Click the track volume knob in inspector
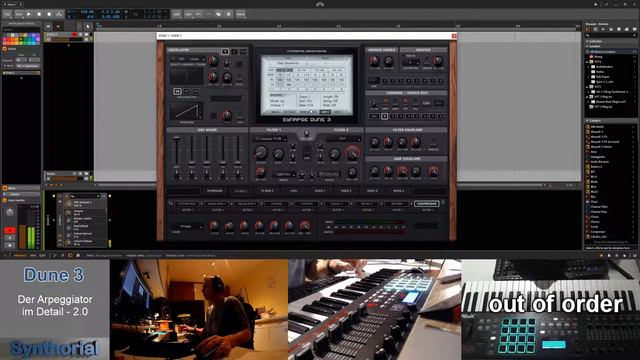Viewport: 640px width, 360px height. click(9, 212)
